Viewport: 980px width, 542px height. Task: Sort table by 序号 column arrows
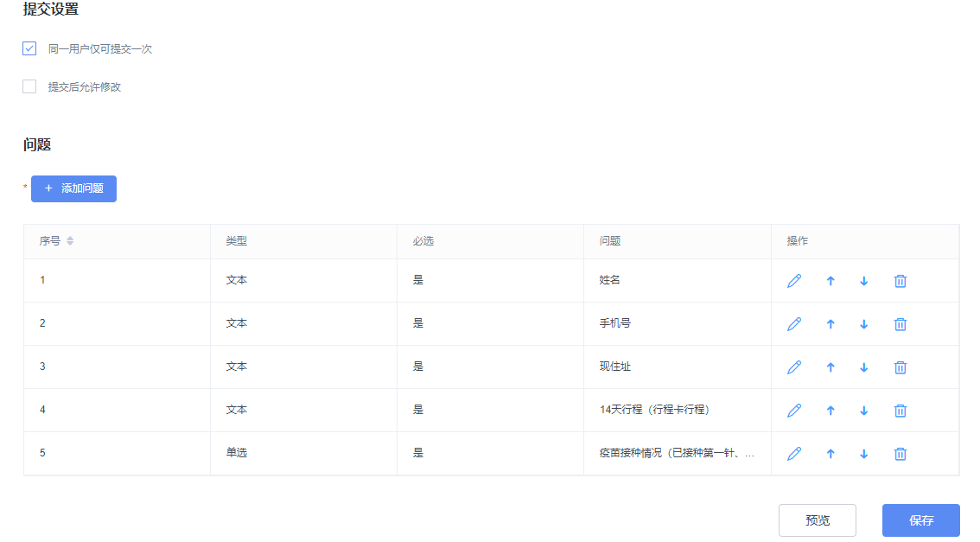(70, 241)
